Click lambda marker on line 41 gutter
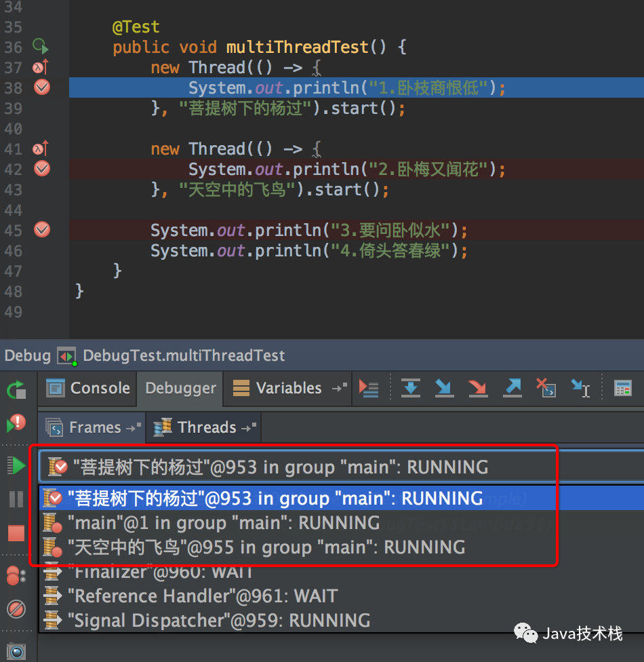The image size is (644, 662). (x=41, y=148)
